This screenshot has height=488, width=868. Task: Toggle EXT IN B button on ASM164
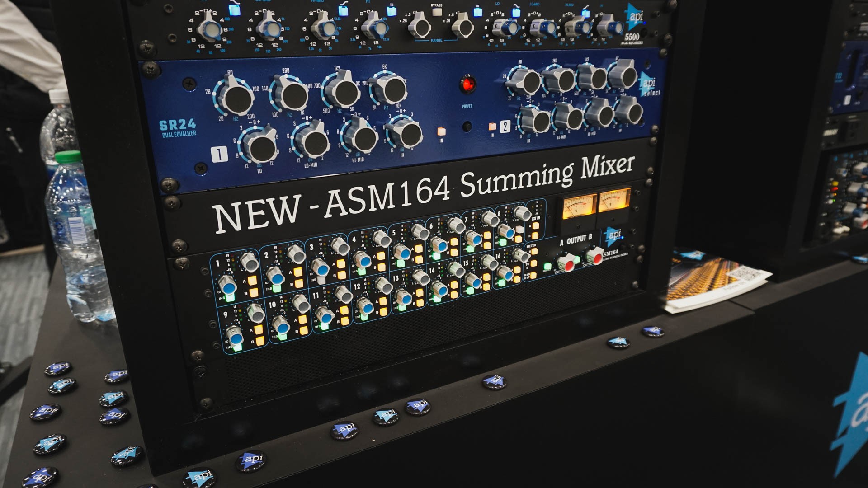pyautogui.click(x=536, y=235)
